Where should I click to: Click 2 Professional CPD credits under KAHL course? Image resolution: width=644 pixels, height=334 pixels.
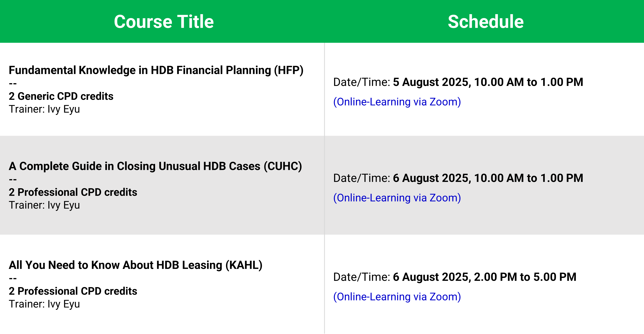tap(73, 291)
